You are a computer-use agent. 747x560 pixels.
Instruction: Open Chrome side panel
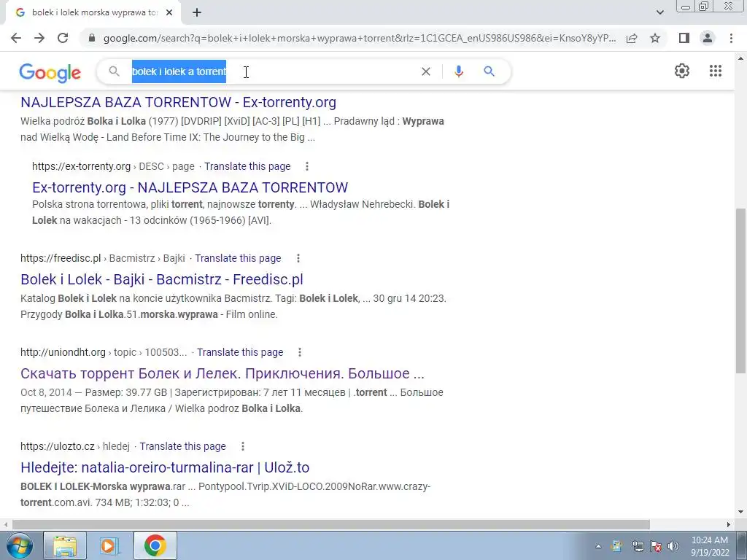tap(684, 38)
